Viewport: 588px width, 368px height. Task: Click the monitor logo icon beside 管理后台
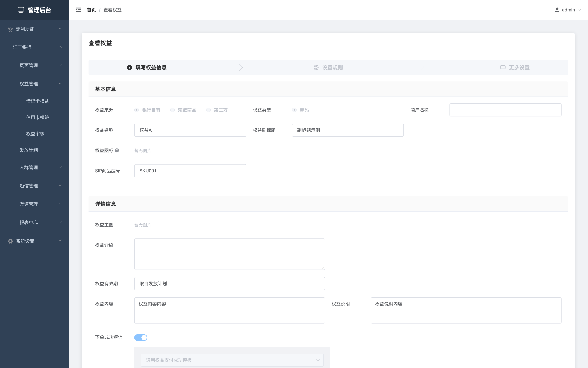coord(21,10)
